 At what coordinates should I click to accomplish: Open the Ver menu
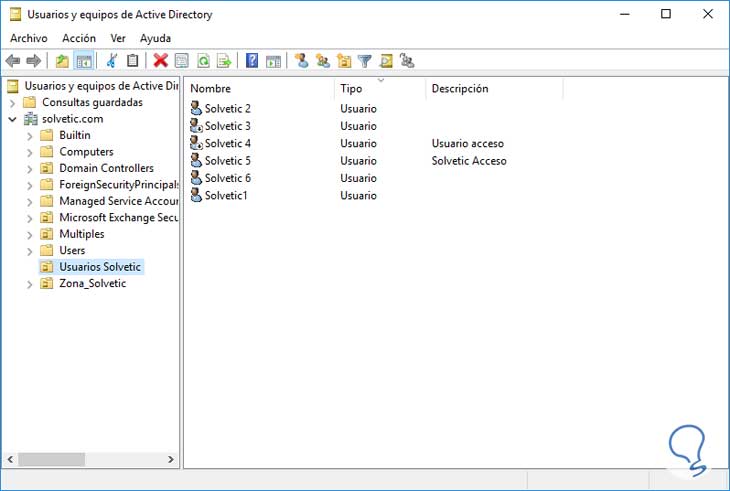pos(118,38)
